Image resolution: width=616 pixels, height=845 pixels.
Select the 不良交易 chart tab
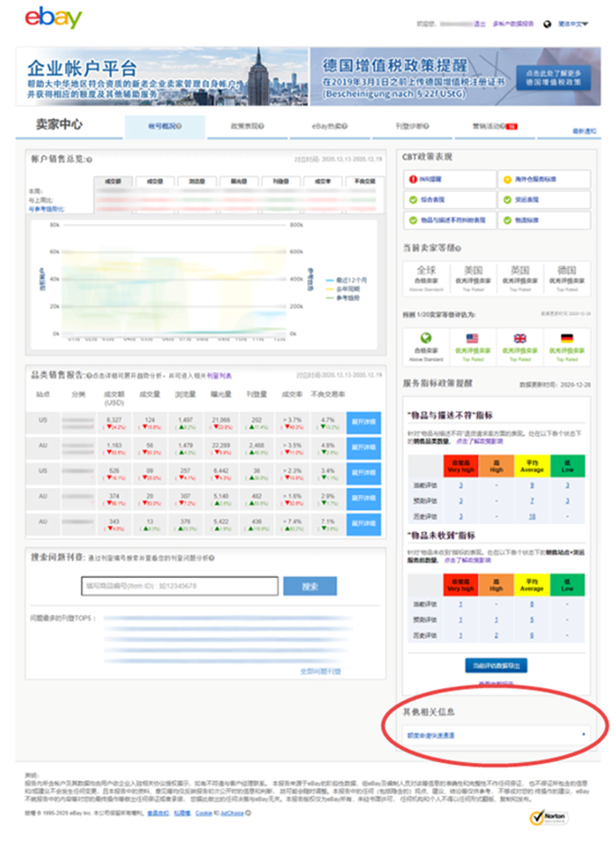365,181
